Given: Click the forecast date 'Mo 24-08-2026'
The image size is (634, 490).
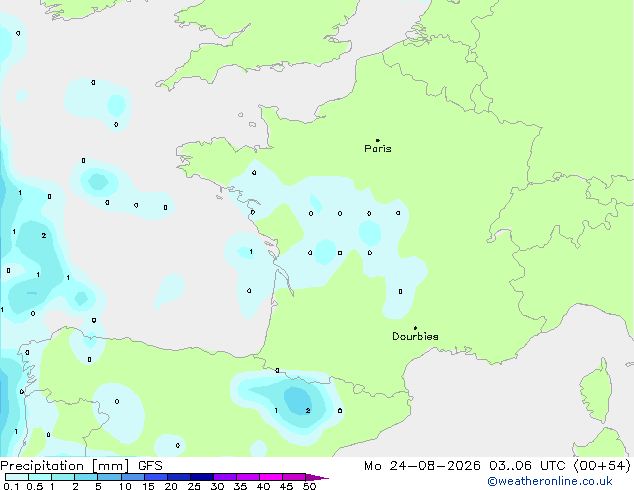Looking at the screenshot, I should pyautogui.click(x=422, y=466).
